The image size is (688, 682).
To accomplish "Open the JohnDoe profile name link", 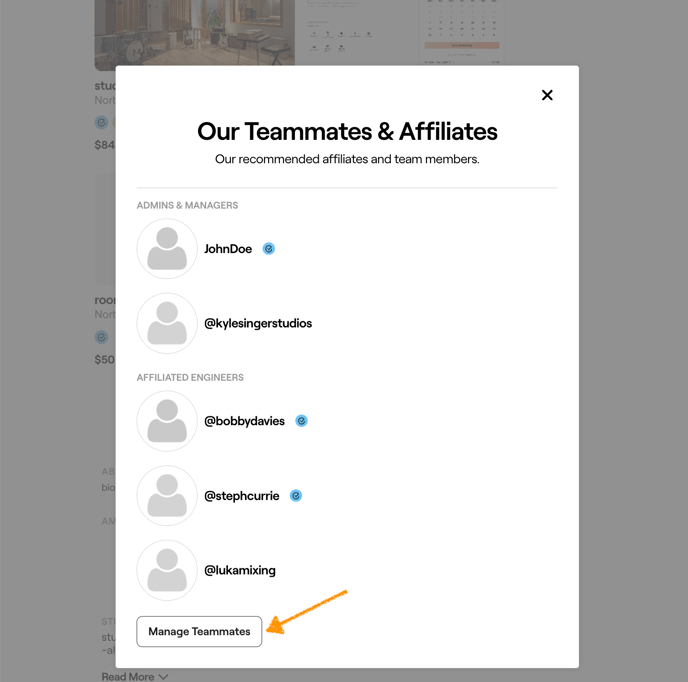I will point(228,249).
